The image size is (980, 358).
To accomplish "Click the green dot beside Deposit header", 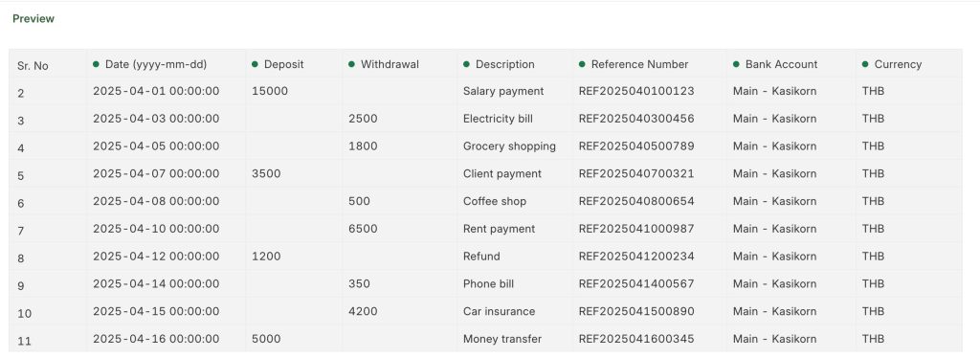I will [255, 64].
